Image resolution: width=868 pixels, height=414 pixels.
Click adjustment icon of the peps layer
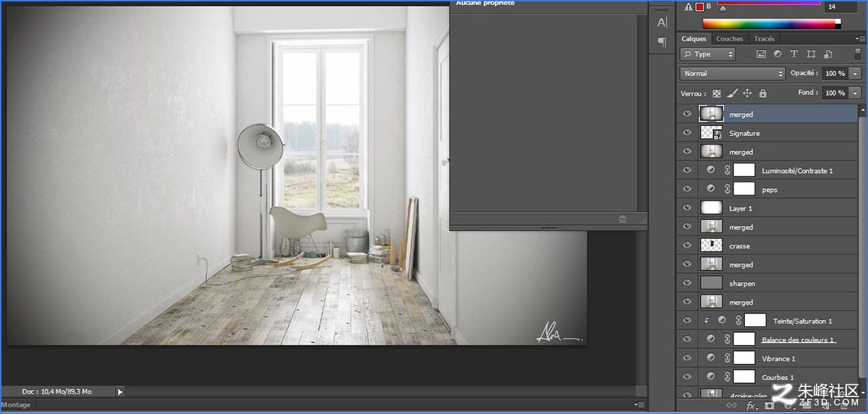pyautogui.click(x=710, y=189)
